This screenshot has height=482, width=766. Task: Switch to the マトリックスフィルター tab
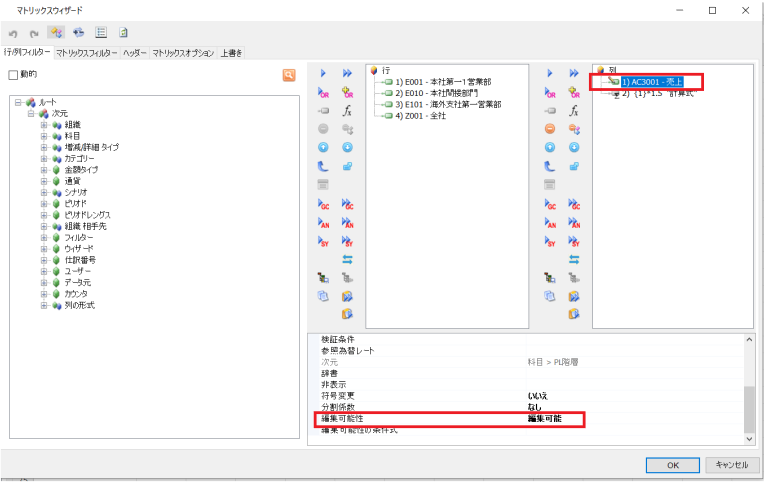tap(87, 52)
